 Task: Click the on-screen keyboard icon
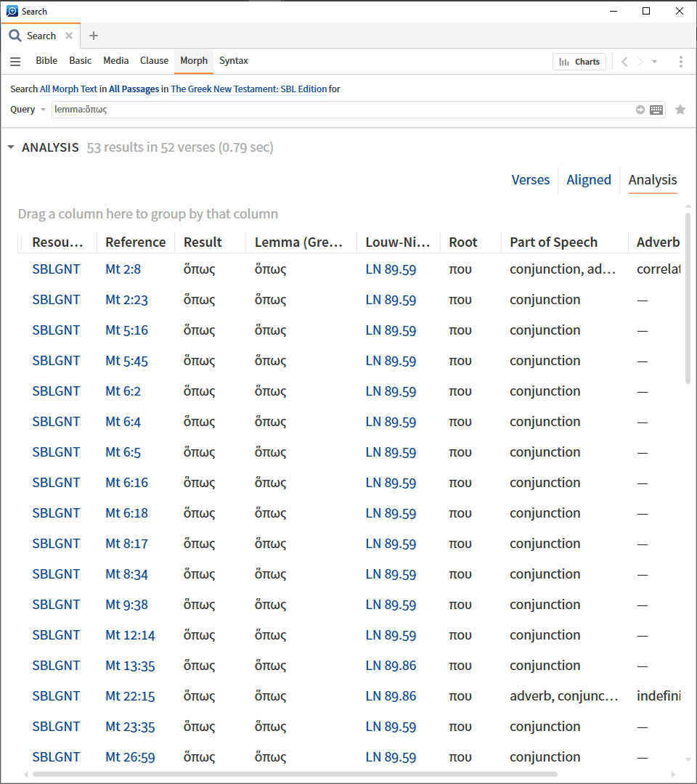[656, 110]
